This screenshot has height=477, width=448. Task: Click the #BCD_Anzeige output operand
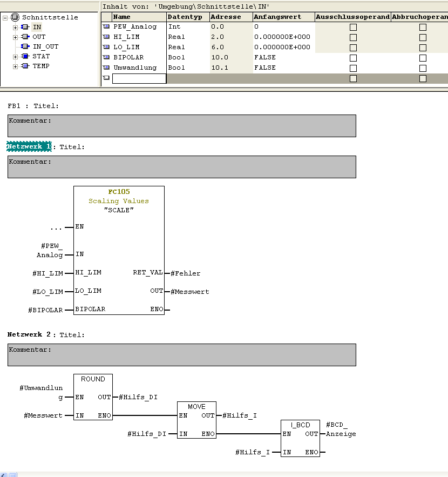click(341, 429)
